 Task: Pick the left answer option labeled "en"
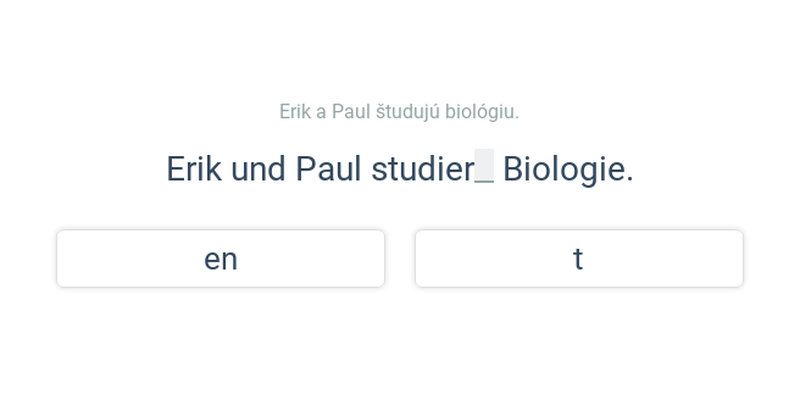coord(220,259)
